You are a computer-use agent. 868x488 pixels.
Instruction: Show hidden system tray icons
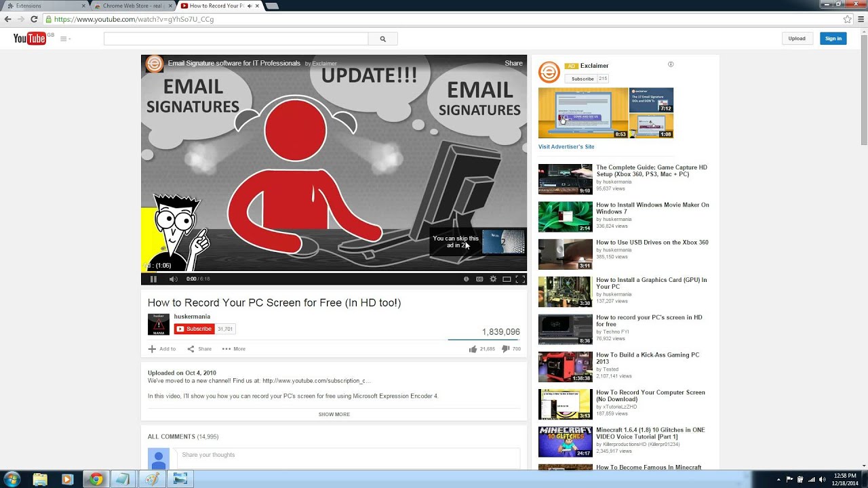click(778, 479)
